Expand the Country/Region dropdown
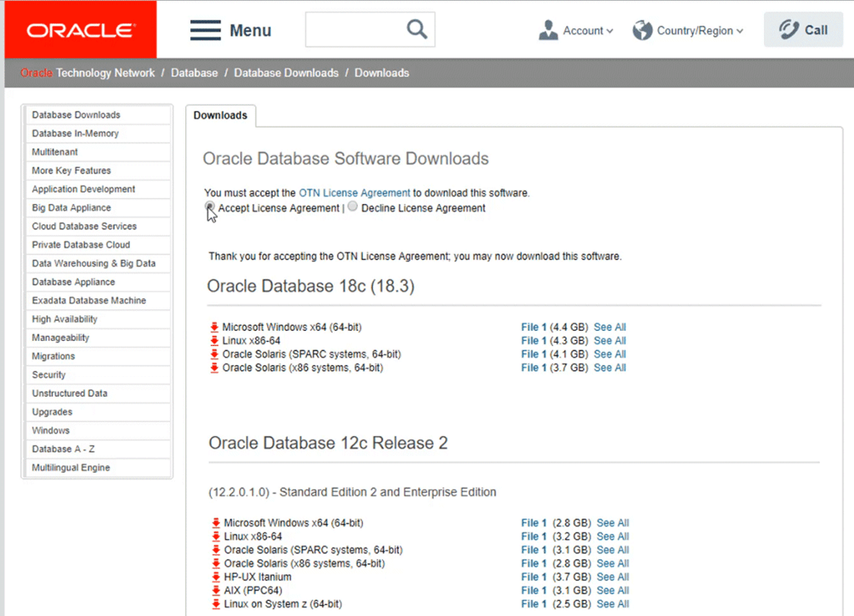Screen dimensions: 854x616 pyautogui.click(x=700, y=31)
